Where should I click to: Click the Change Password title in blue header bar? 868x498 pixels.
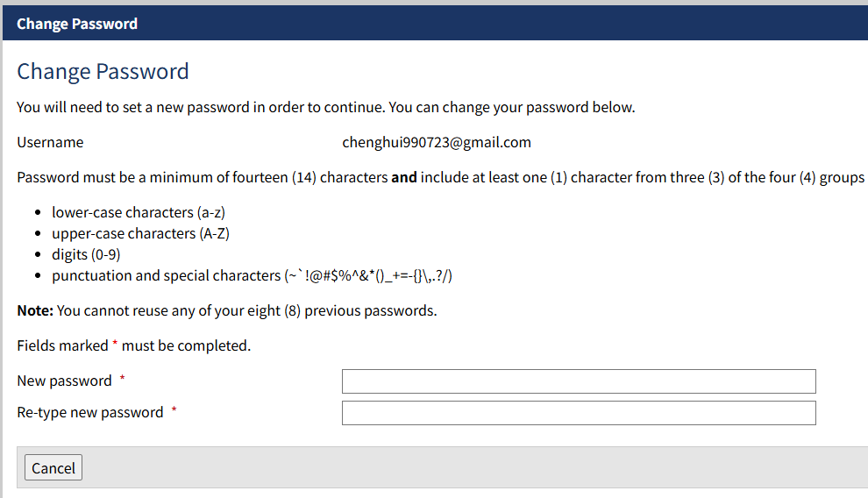(77, 24)
